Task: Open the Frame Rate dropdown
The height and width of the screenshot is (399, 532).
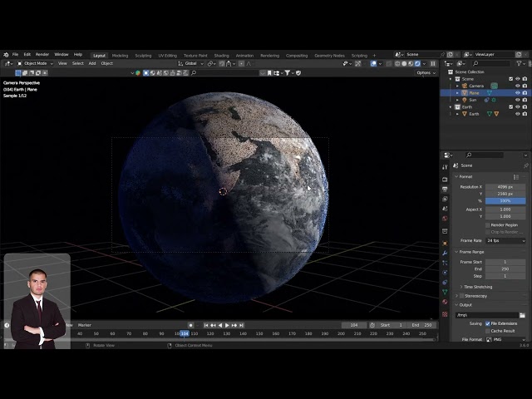Action: coord(506,240)
